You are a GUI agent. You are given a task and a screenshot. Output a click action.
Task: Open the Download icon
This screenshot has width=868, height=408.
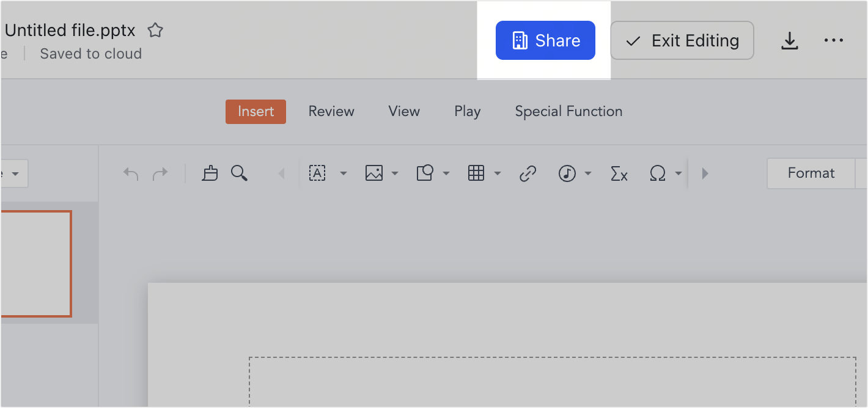click(790, 40)
